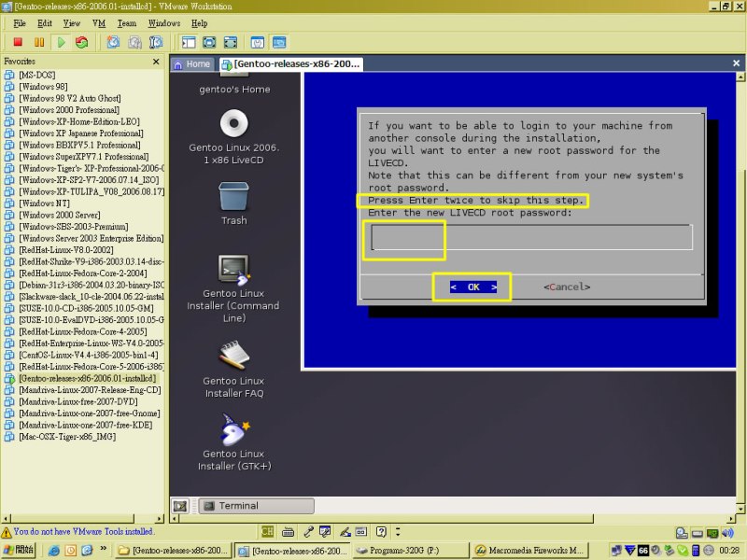
Task: Open the Team menu
Action: pyautogui.click(x=127, y=23)
